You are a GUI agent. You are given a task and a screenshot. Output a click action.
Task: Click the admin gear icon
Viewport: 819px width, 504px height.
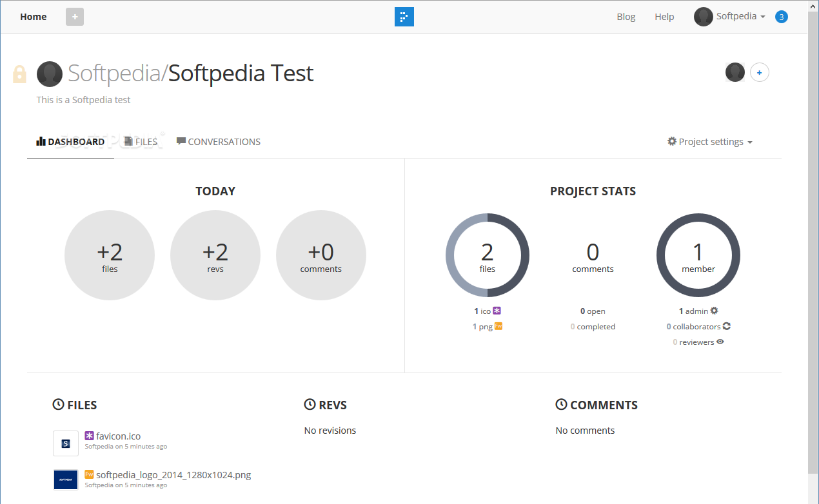tap(714, 311)
